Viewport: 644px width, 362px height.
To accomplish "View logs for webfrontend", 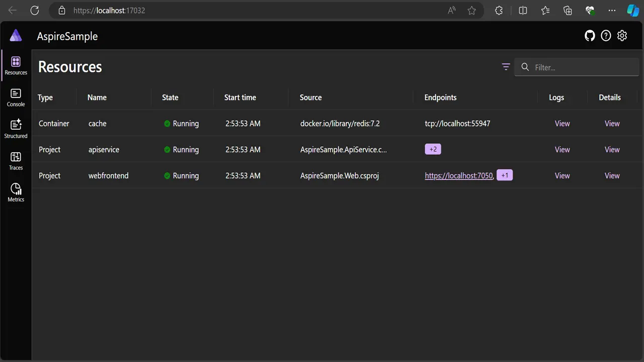I will (x=562, y=175).
